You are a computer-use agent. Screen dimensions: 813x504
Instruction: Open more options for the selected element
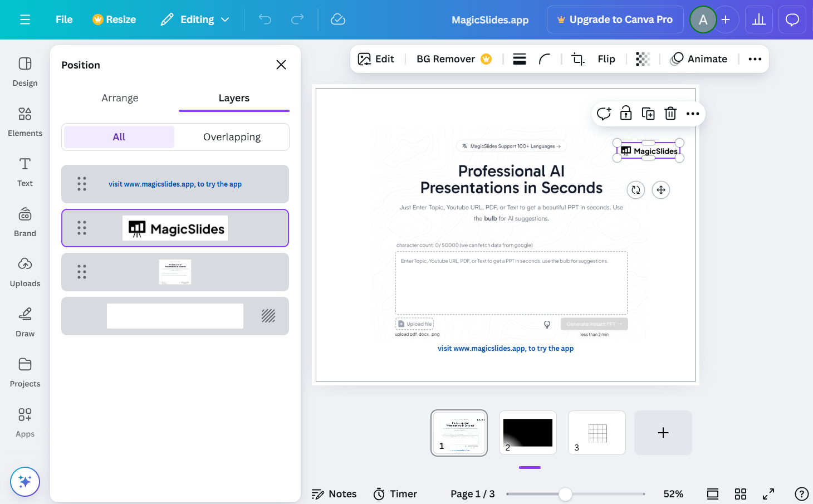(x=693, y=114)
